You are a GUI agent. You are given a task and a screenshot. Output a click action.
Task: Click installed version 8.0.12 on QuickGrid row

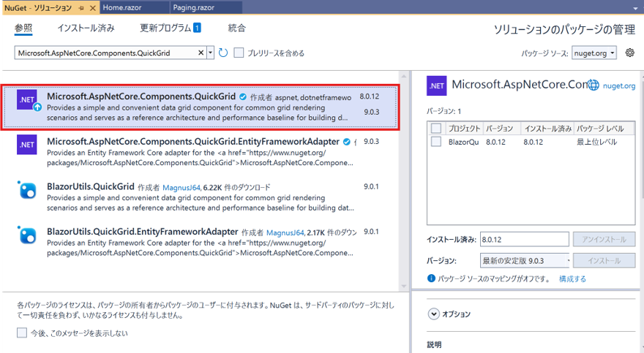370,96
